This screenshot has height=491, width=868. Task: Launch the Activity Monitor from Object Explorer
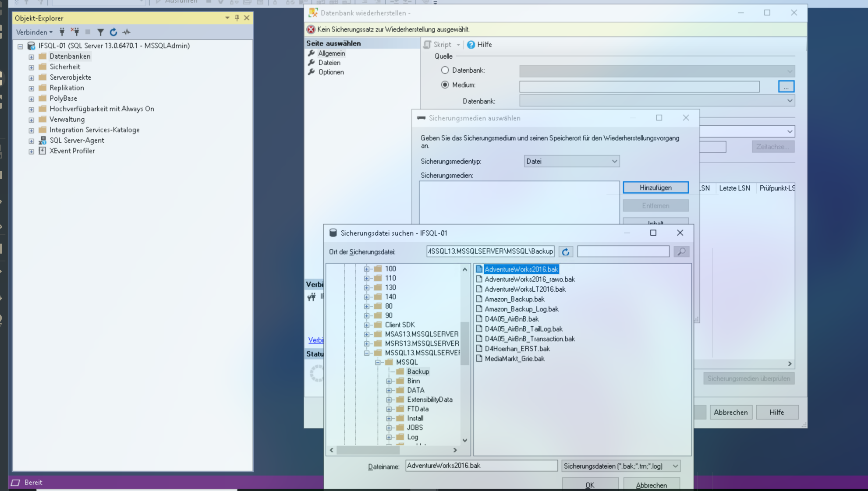click(126, 32)
